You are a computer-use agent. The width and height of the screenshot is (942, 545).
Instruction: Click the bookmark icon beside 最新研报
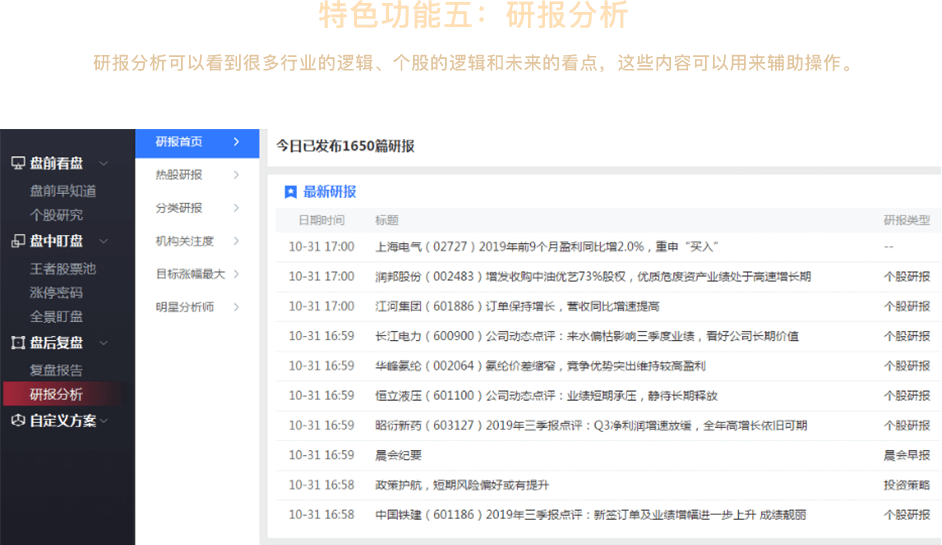click(x=291, y=192)
